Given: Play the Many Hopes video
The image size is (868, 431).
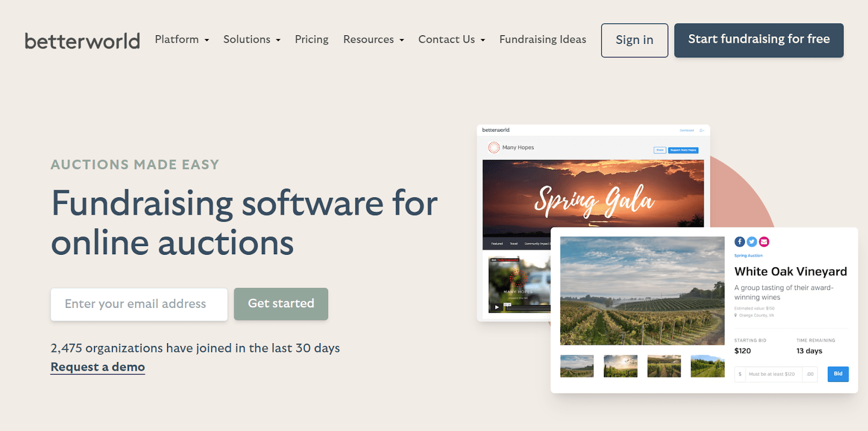Looking at the screenshot, I should point(496,307).
